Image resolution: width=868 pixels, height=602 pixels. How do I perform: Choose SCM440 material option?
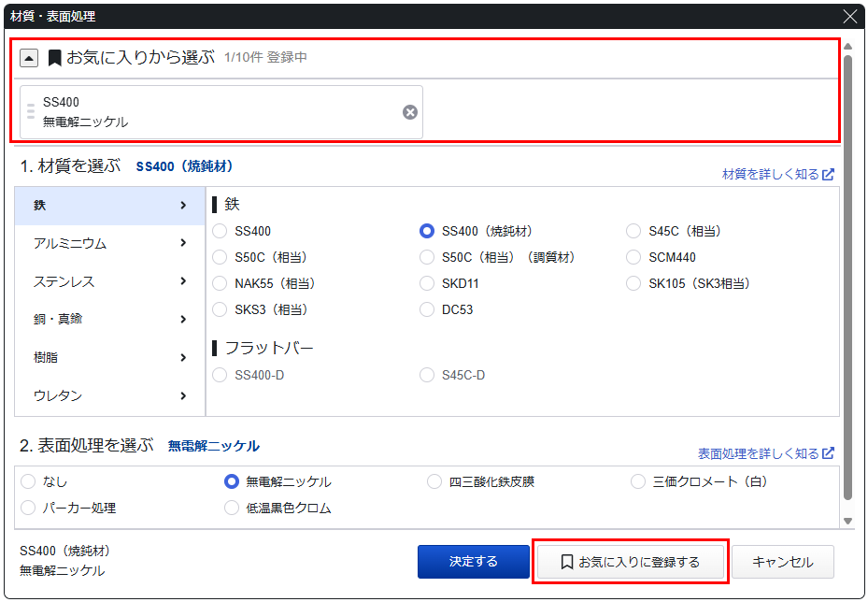click(x=633, y=257)
